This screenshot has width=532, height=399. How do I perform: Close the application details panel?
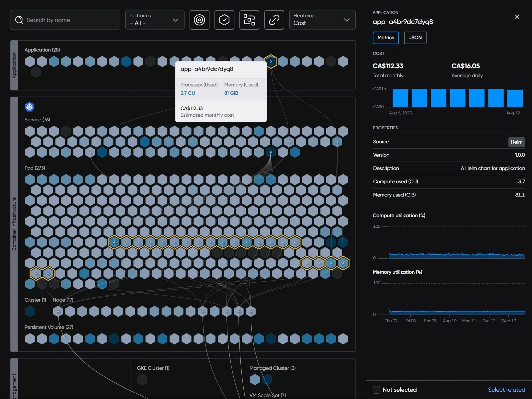click(517, 17)
